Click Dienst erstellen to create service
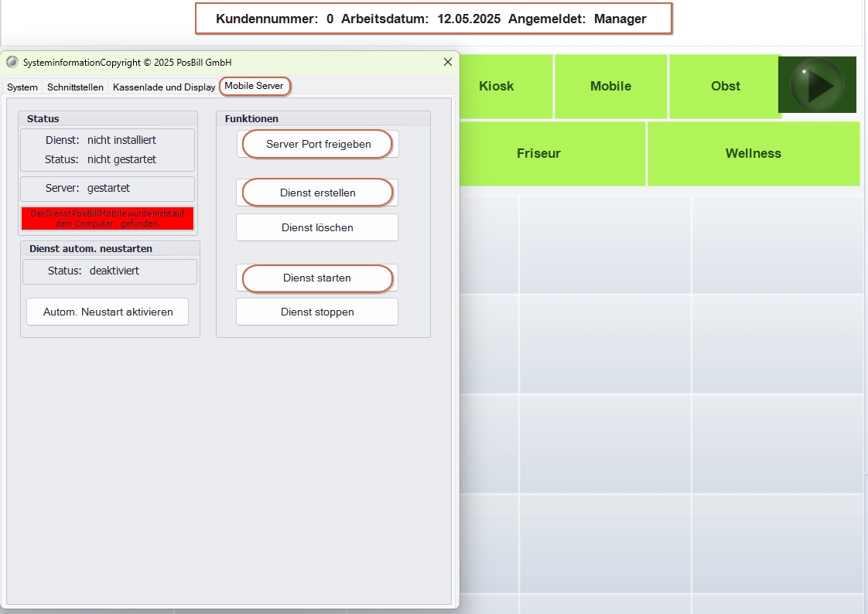The width and height of the screenshot is (868, 614). point(317,193)
